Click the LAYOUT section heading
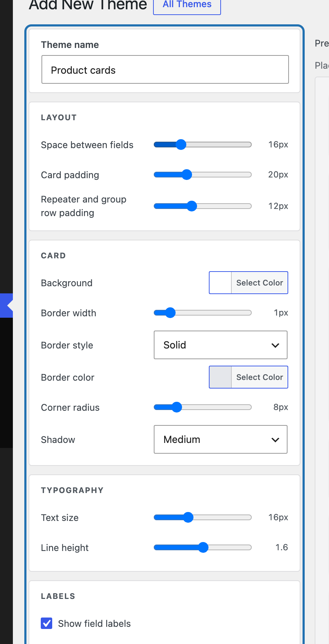The height and width of the screenshot is (644, 329). (x=59, y=117)
